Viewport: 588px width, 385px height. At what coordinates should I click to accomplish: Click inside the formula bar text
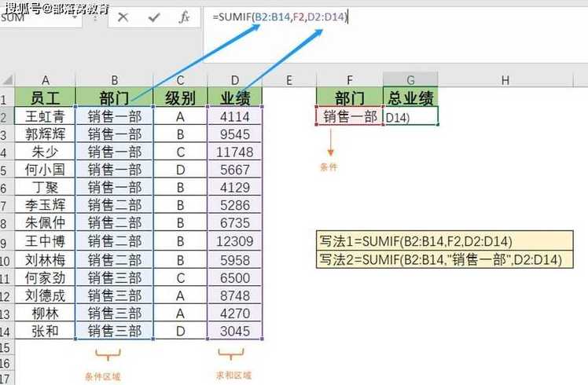281,16
